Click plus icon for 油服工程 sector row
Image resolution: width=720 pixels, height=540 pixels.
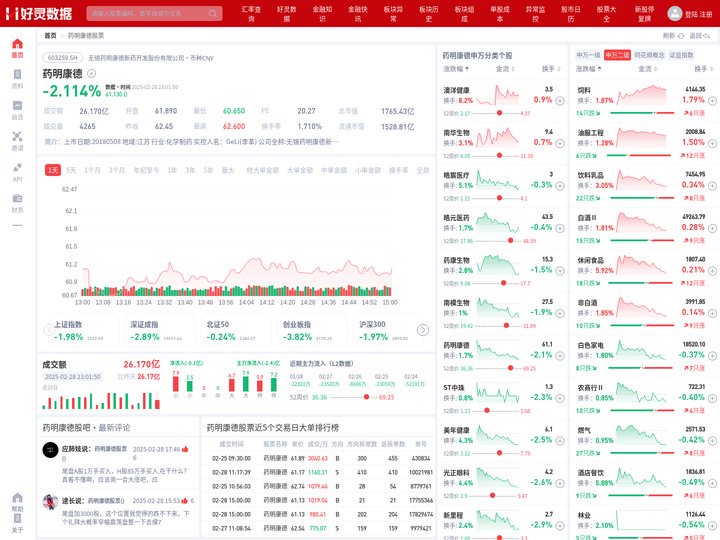coord(712,143)
